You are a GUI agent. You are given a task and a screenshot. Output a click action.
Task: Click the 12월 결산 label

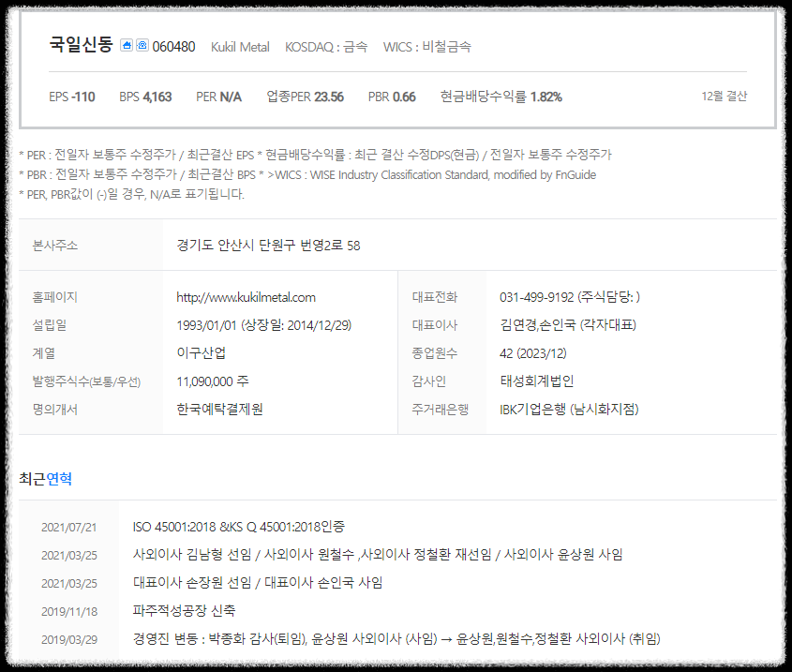coord(724,96)
